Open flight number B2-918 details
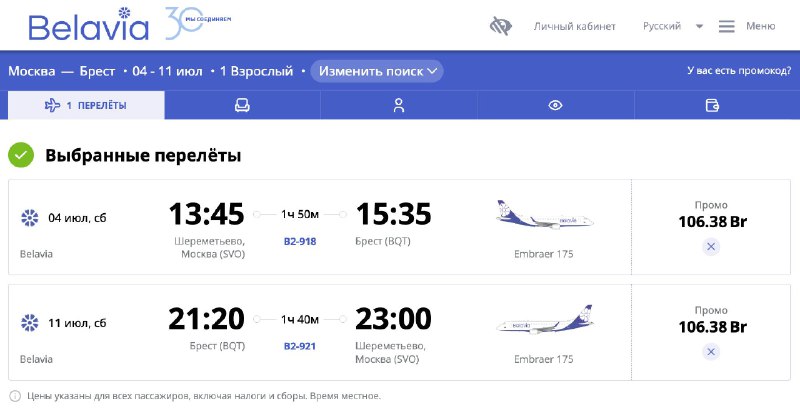 click(300, 241)
